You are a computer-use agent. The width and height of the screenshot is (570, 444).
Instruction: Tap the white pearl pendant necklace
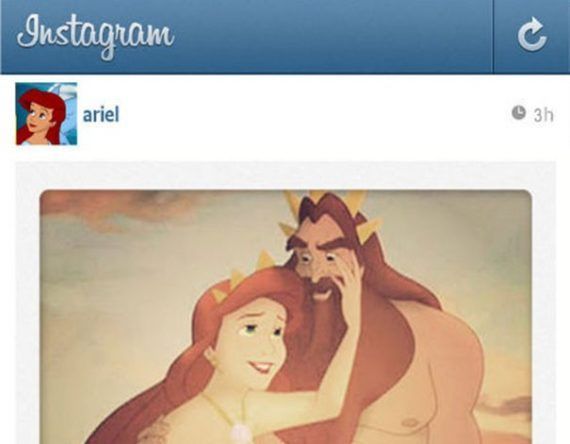click(x=241, y=434)
